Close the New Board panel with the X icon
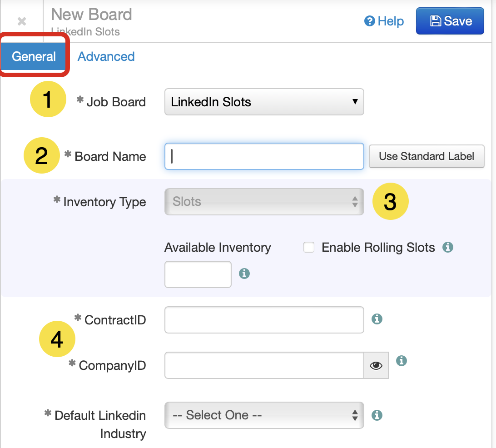 point(21,21)
